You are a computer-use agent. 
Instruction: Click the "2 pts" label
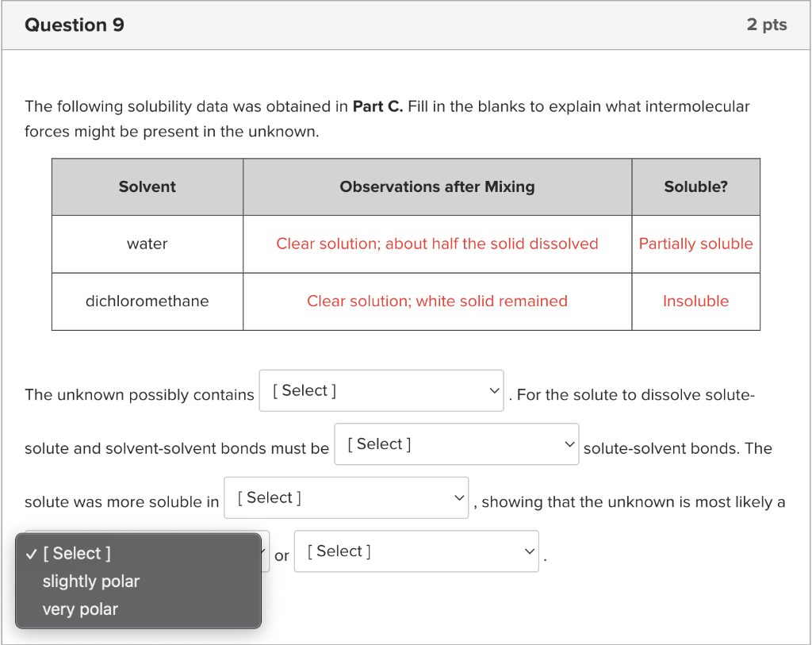click(x=767, y=25)
